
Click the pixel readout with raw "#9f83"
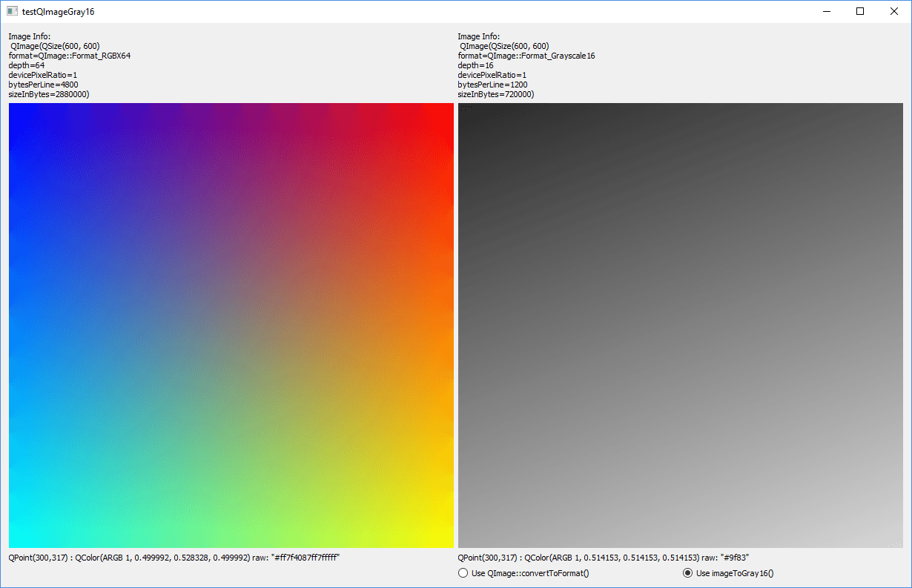tap(608, 558)
